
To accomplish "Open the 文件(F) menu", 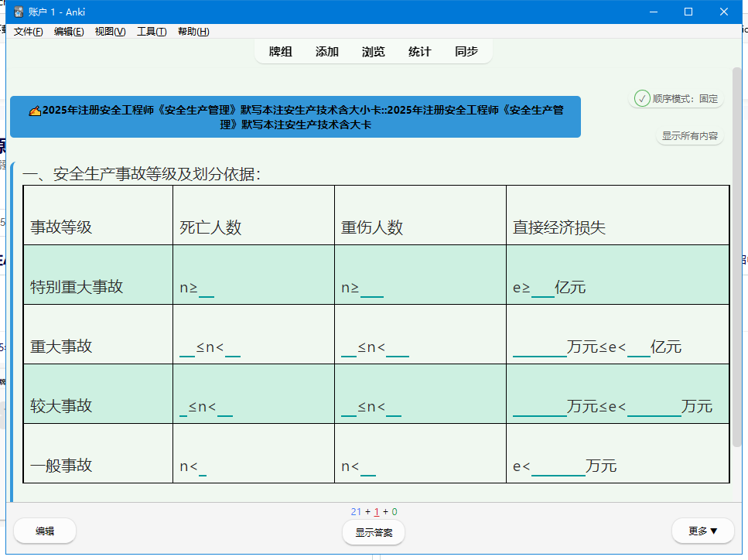I will click(28, 32).
